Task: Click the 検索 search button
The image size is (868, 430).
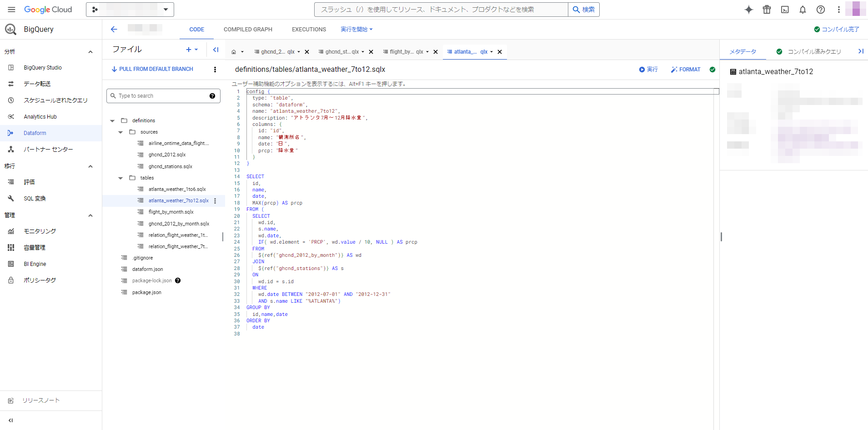Action: pyautogui.click(x=584, y=10)
